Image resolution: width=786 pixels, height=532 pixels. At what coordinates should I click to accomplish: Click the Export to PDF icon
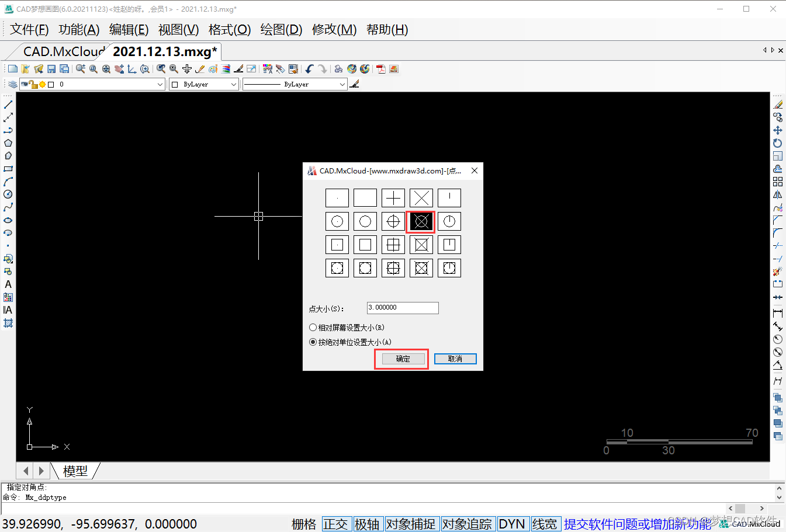tap(381, 69)
